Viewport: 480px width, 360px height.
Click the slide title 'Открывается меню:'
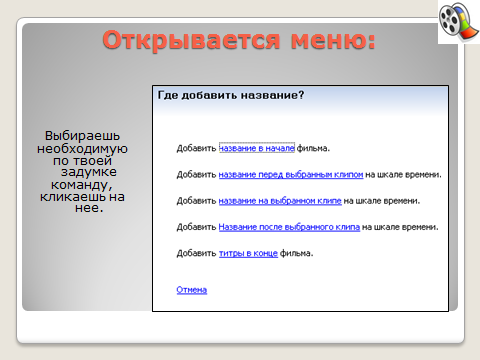coord(239,40)
